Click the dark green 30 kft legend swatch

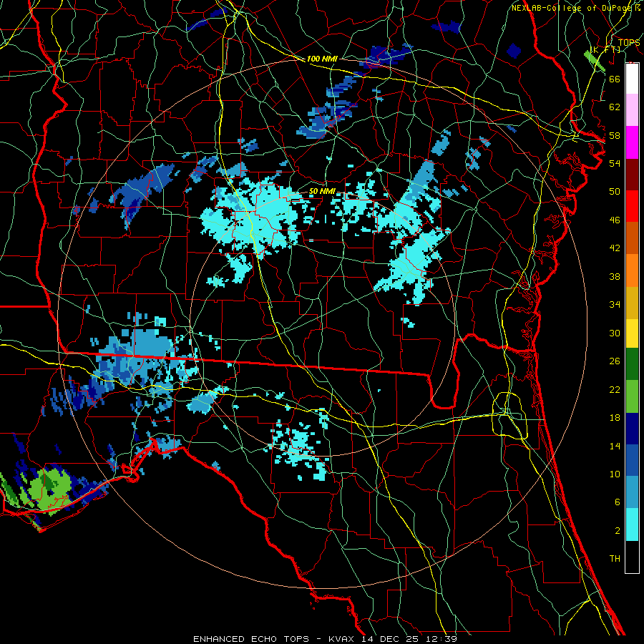point(632,364)
